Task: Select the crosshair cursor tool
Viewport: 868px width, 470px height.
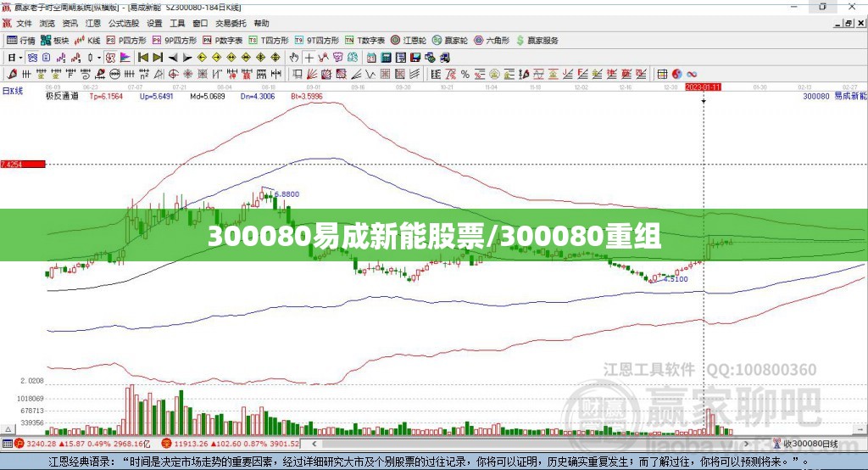Action: coord(309,58)
